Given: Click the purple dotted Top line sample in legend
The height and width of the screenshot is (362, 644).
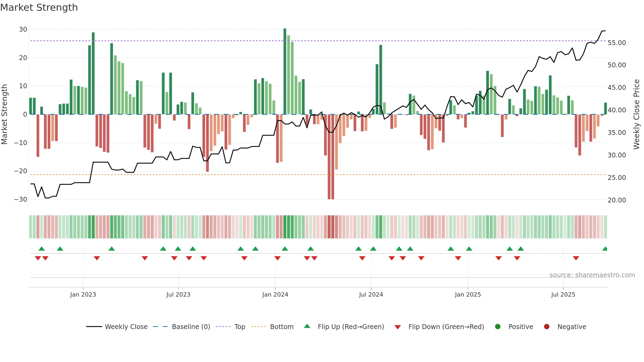Looking at the screenshot, I should tap(223, 327).
